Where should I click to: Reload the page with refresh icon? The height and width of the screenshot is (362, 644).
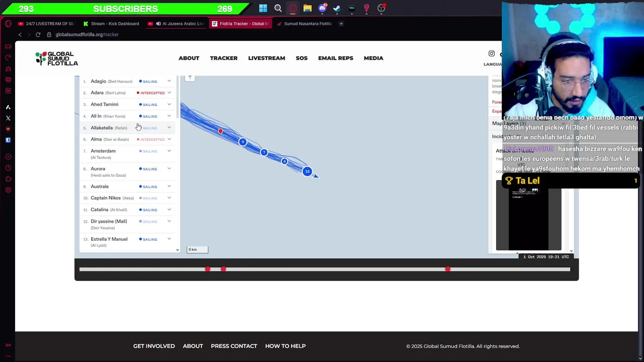(38, 35)
